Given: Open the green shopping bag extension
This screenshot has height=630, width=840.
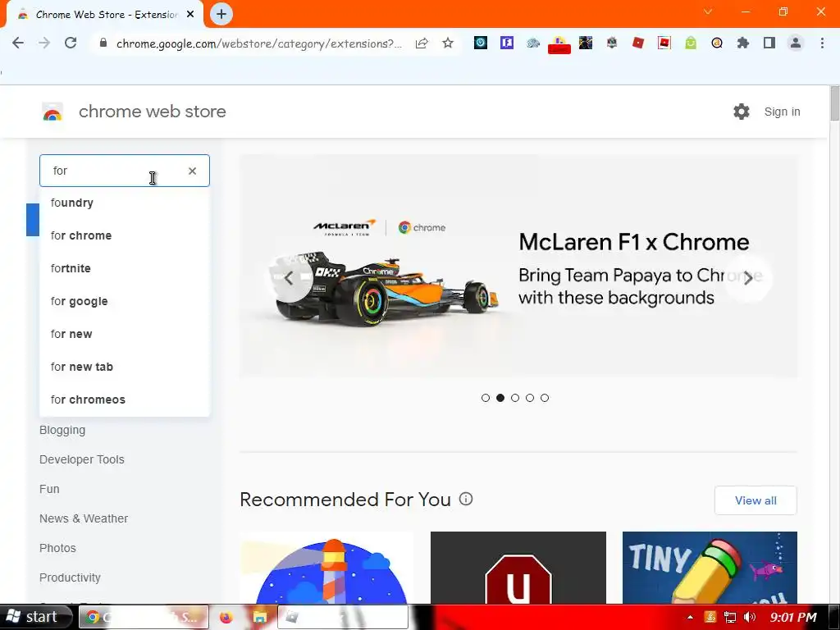Looking at the screenshot, I should click(691, 43).
